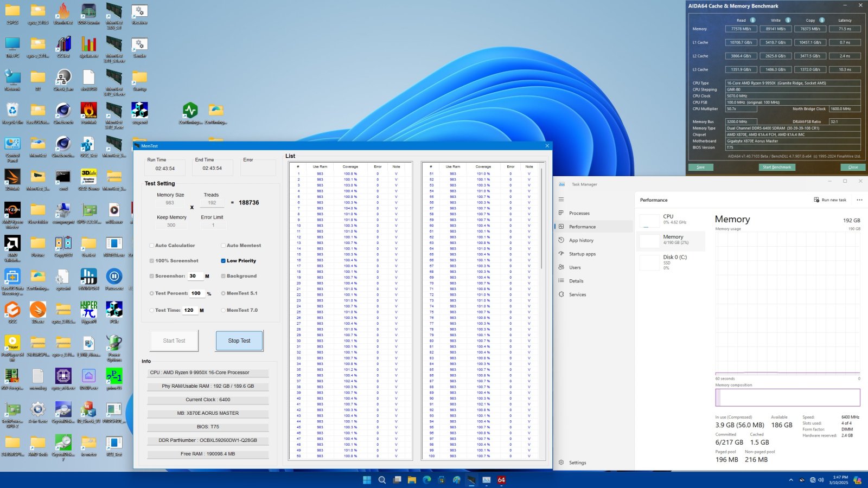Open the cmd shortcut on the desktop
The image size is (868, 488).
(63, 180)
